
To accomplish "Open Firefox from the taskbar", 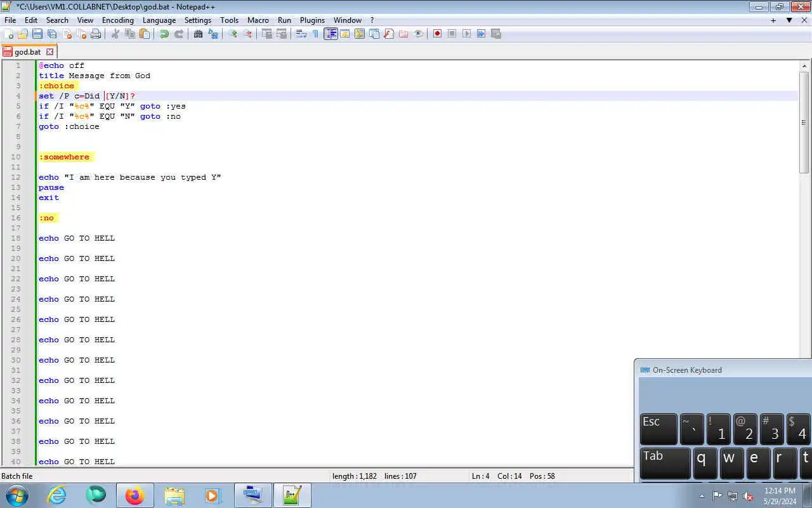I will pos(134,495).
